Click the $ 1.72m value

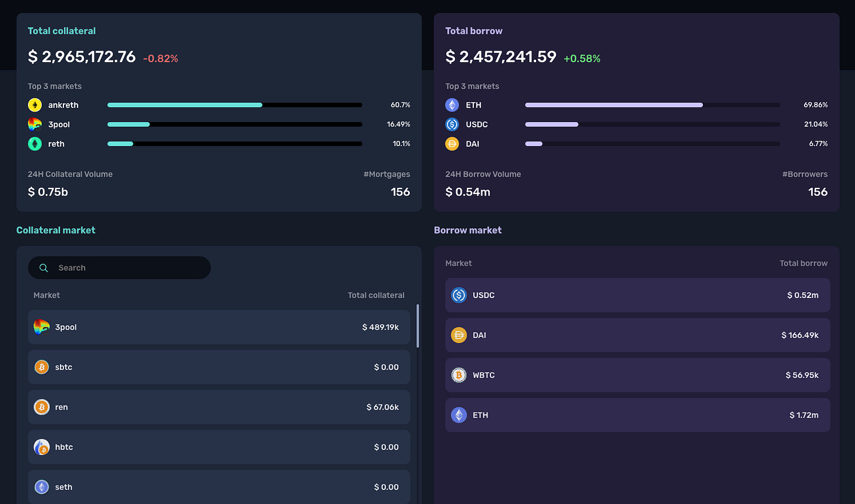(x=804, y=415)
